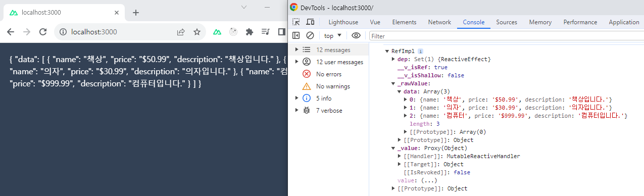Switch to the Performance tab
Viewport: 644px width, 196px height.
tap(580, 22)
